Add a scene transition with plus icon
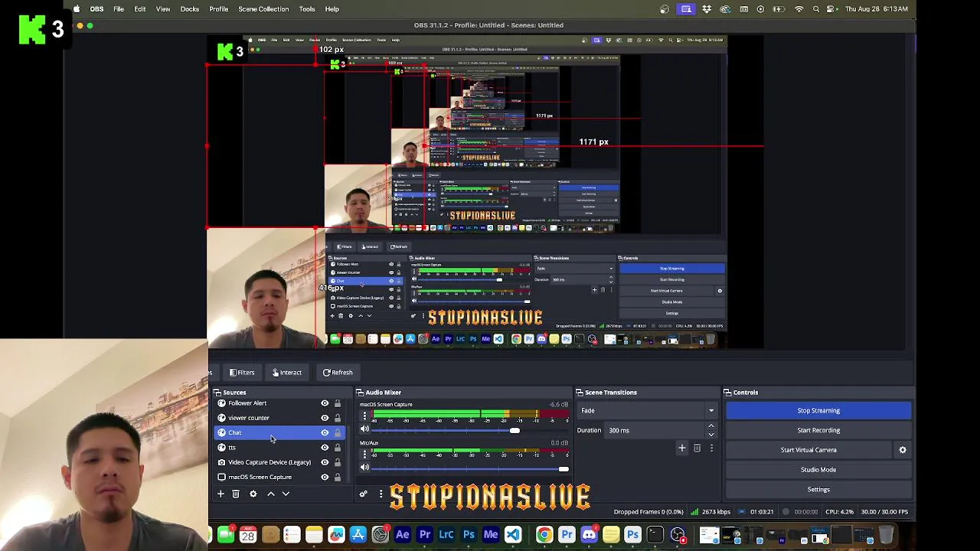The width and height of the screenshot is (980, 551). coord(681,448)
